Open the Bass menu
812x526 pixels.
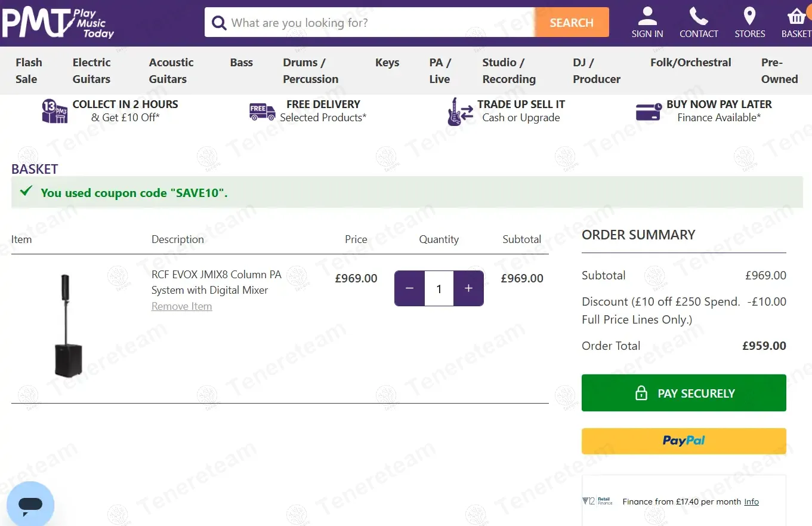242,63
